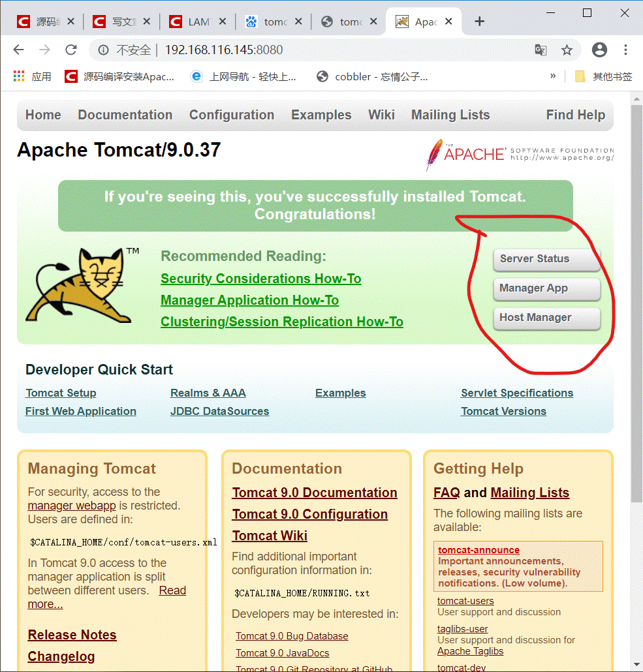
Task: Close the LAM tab
Action: pos(222,22)
